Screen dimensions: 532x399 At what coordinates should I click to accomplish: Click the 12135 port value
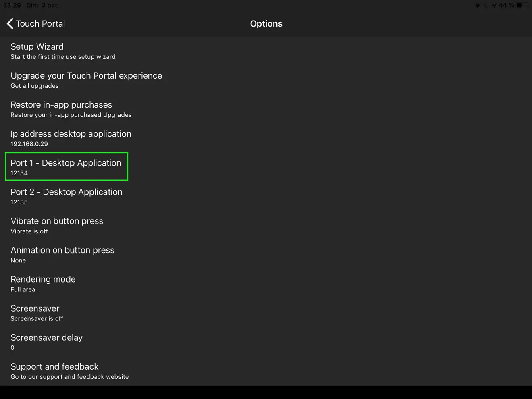[x=19, y=202]
